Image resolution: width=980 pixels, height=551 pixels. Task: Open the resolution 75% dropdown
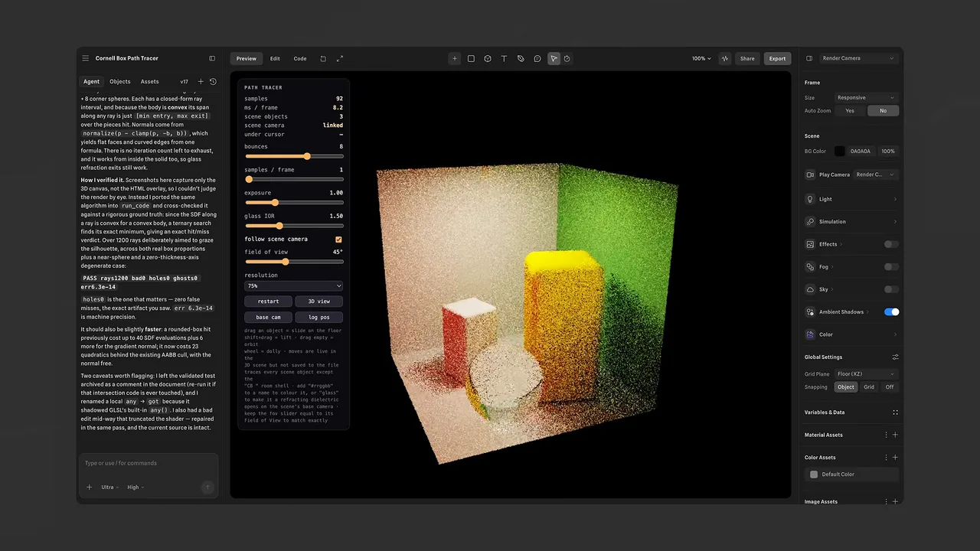[x=293, y=285]
